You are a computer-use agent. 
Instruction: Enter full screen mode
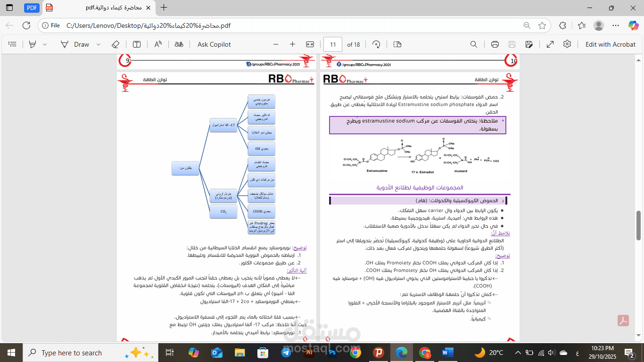(x=550, y=44)
